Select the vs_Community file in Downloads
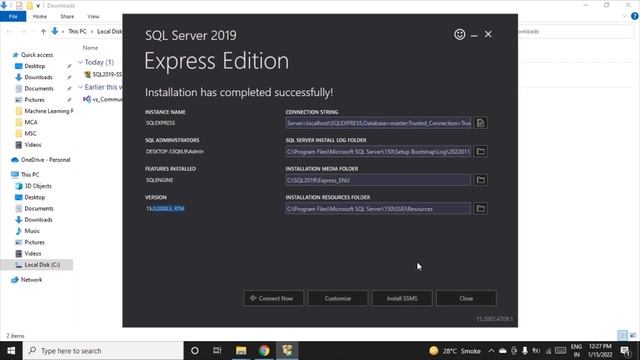The width and height of the screenshot is (640, 360). 103,99
